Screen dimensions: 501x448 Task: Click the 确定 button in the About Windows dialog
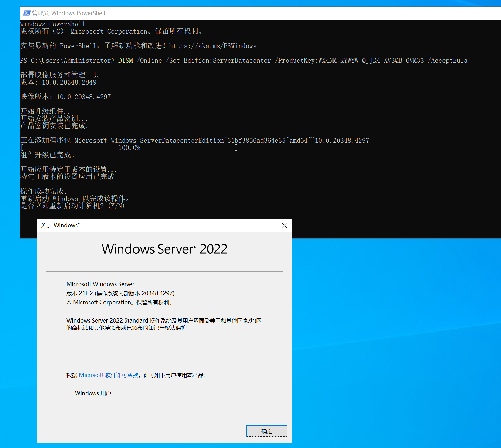pos(267,431)
